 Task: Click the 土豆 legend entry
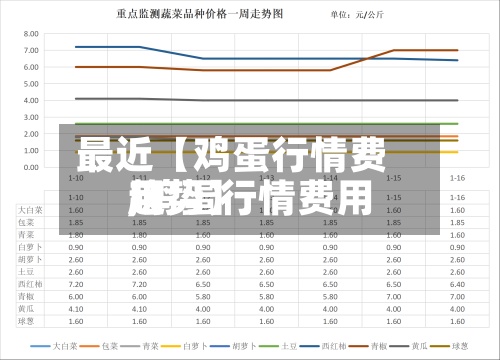(x=278, y=346)
